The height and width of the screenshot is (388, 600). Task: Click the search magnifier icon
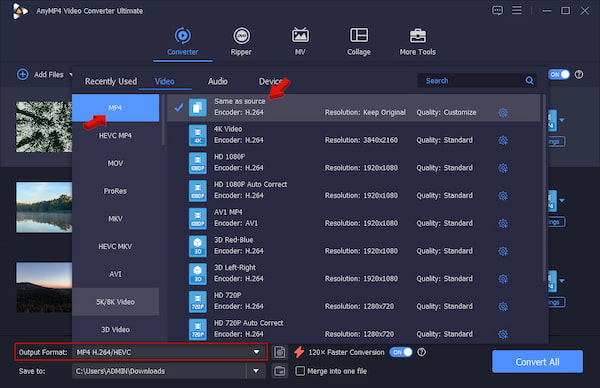529,80
